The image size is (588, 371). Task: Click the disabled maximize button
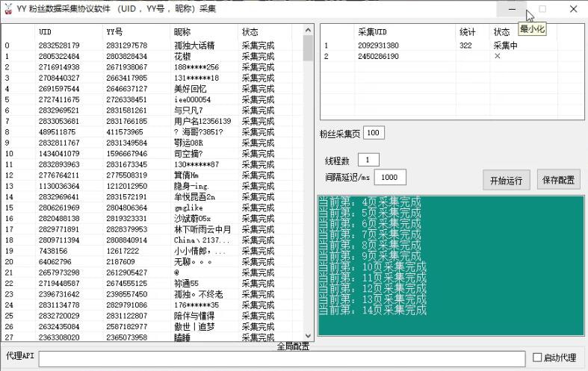click(542, 9)
